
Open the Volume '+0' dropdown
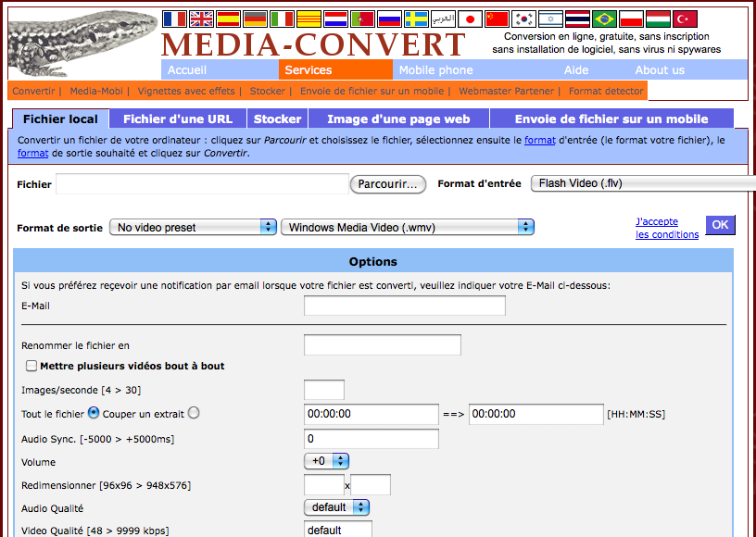[x=326, y=461]
